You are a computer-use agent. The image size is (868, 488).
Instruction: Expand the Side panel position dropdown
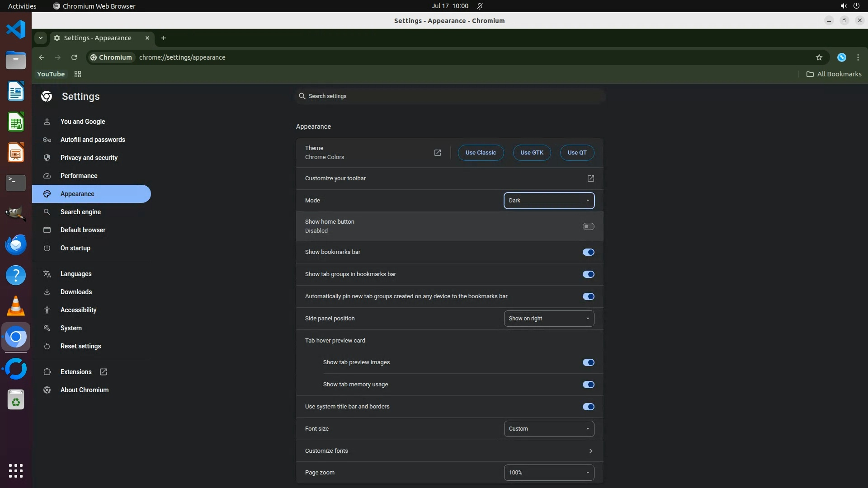[x=549, y=319]
